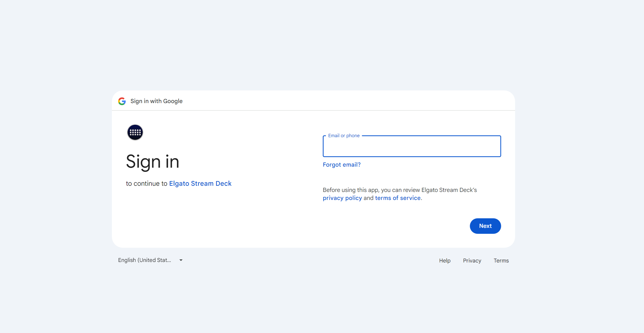Click the word 'and' between policy links
The height and width of the screenshot is (333, 644).
[x=369, y=198]
